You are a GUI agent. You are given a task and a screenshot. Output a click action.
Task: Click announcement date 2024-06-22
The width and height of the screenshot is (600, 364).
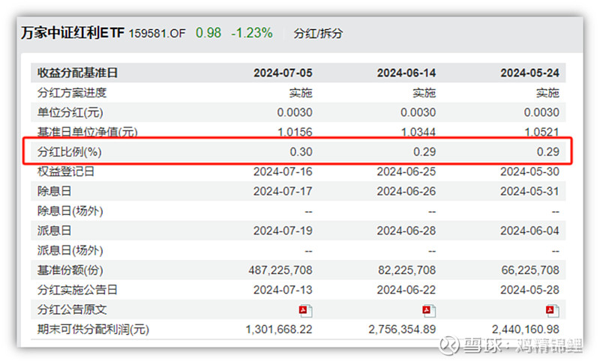pyautogui.click(x=406, y=290)
